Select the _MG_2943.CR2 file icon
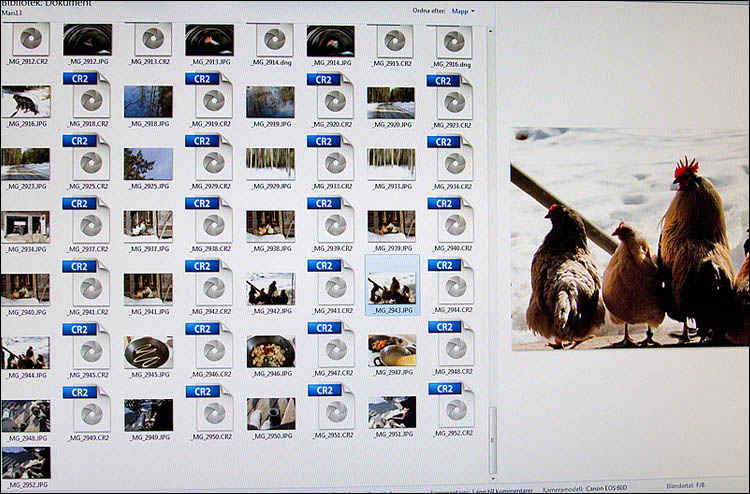Screen dimensions: 750x494 (x=331, y=282)
